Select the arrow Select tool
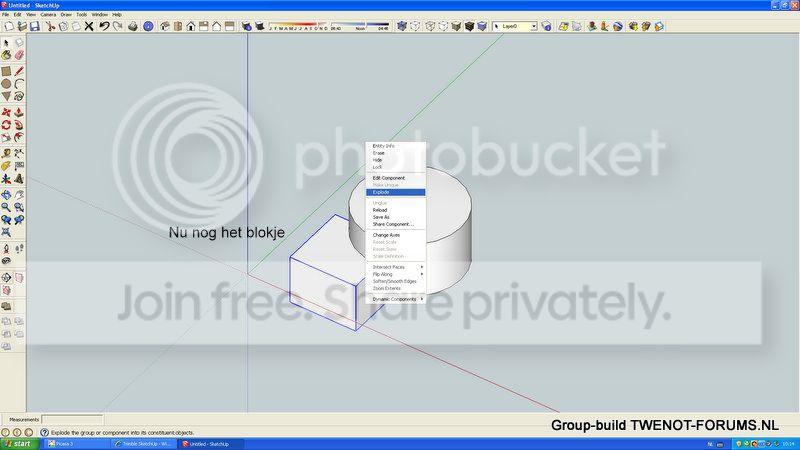This screenshot has width=800, height=450. coord(6,43)
